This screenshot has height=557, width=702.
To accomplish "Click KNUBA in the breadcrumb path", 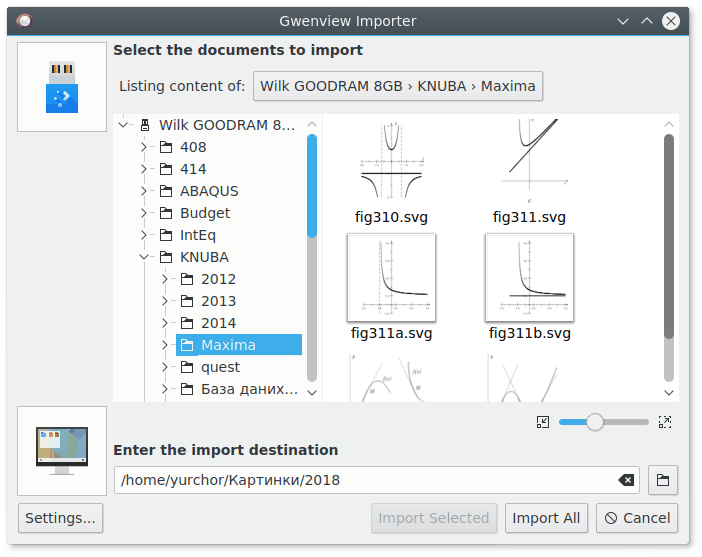I will 441,86.
